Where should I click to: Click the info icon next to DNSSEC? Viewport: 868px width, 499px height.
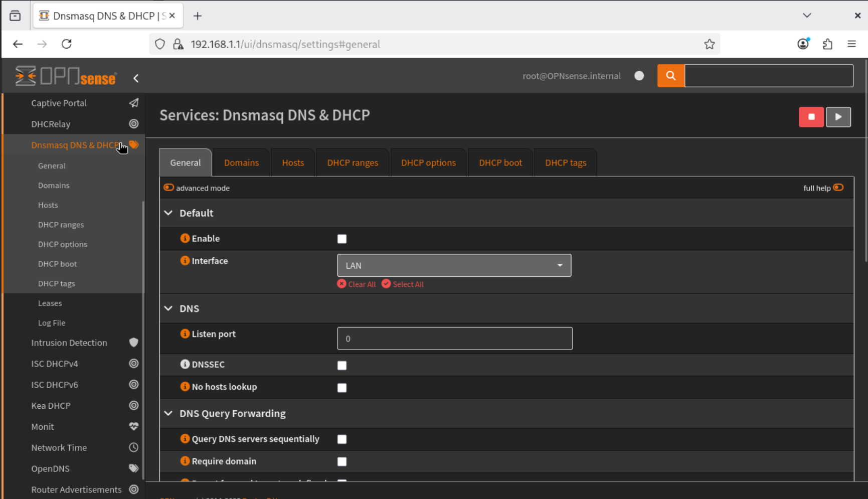click(x=185, y=365)
